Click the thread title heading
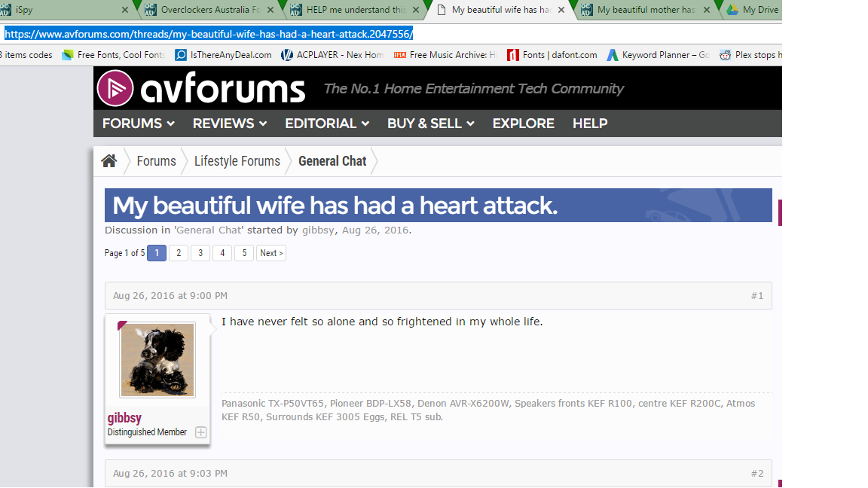 point(335,206)
